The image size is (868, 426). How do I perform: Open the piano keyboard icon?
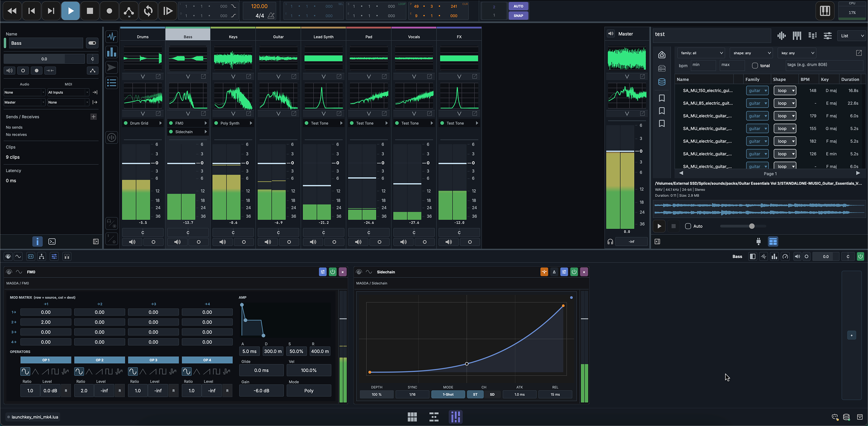825,11
